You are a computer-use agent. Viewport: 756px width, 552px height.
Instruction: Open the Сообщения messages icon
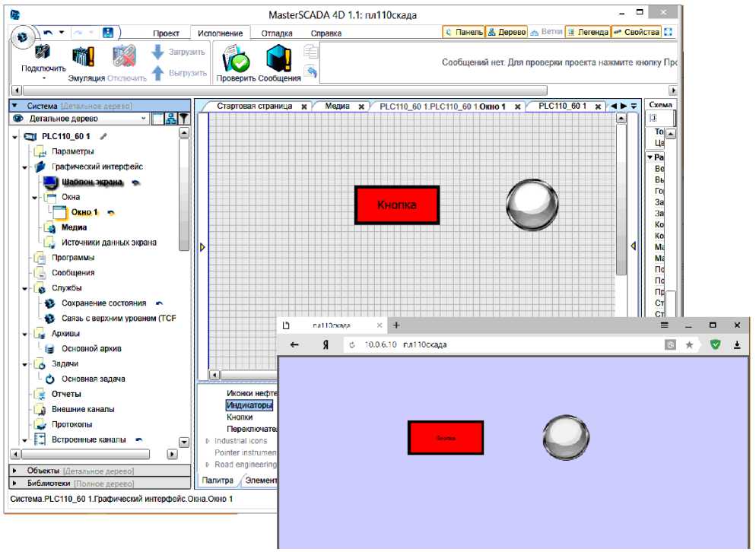(278, 59)
